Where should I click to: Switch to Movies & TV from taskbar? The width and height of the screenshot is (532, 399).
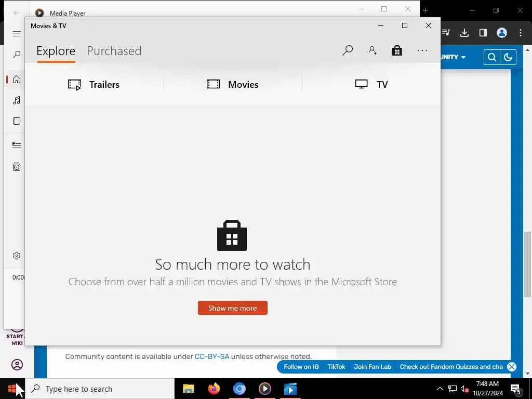(290, 389)
